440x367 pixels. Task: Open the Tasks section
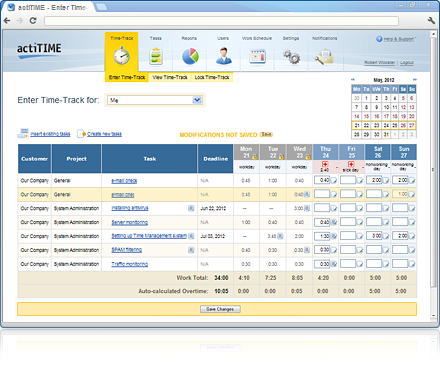tap(155, 52)
